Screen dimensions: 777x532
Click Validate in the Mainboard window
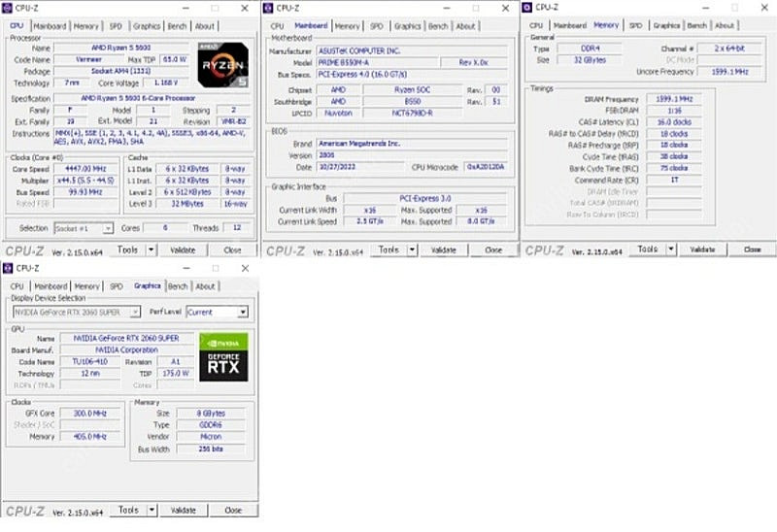click(x=444, y=249)
